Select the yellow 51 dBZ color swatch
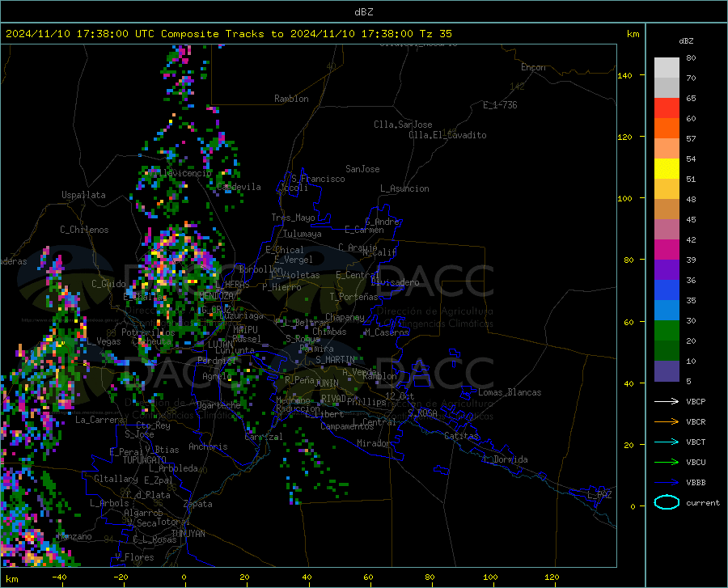Image resolution: width=728 pixels, height=588 pixels. pyautogui.click(x=667, y=169)
